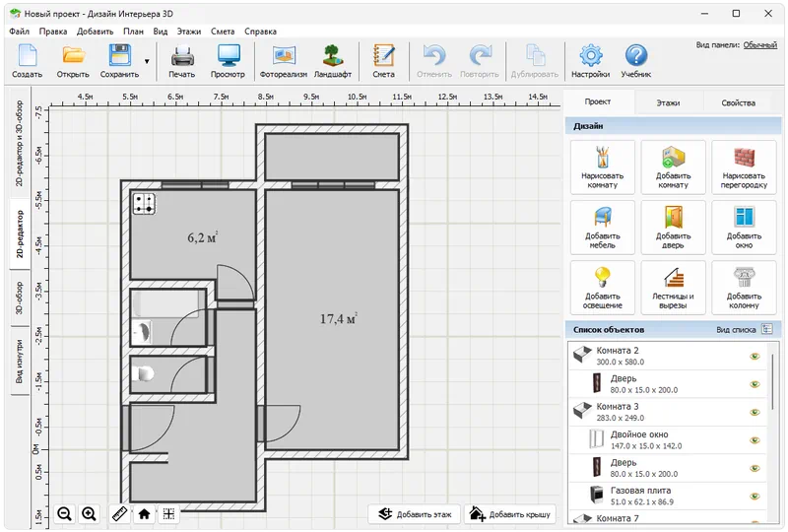Select 2D-редактор и 3D-обзор side tab
788x532 pixels.
[x=19, y=143]
